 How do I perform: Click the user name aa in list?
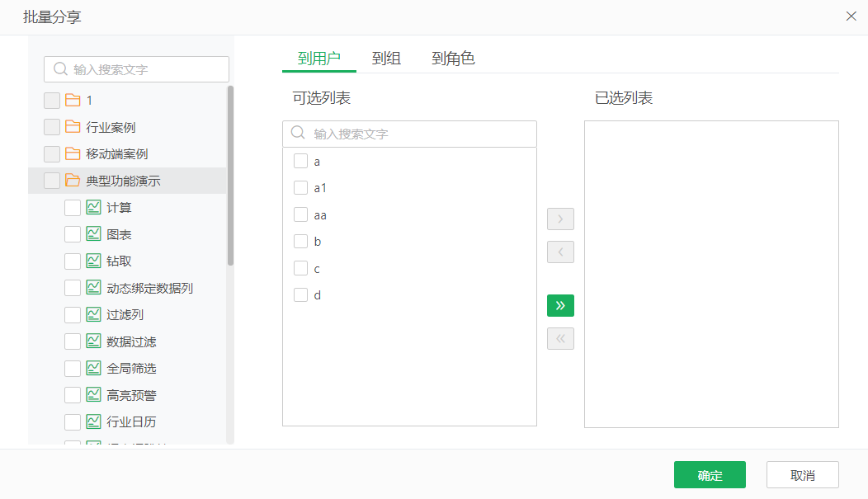coord(320,215)
